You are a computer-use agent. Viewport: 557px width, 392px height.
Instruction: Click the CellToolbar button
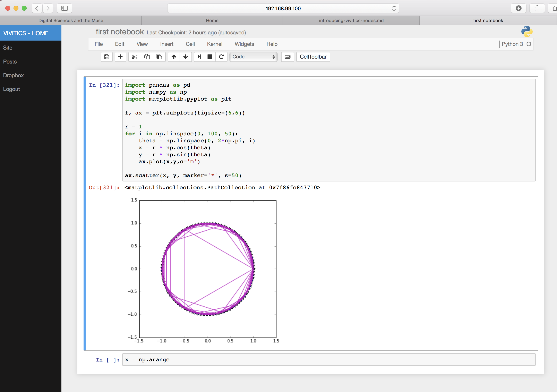point(313,57)
